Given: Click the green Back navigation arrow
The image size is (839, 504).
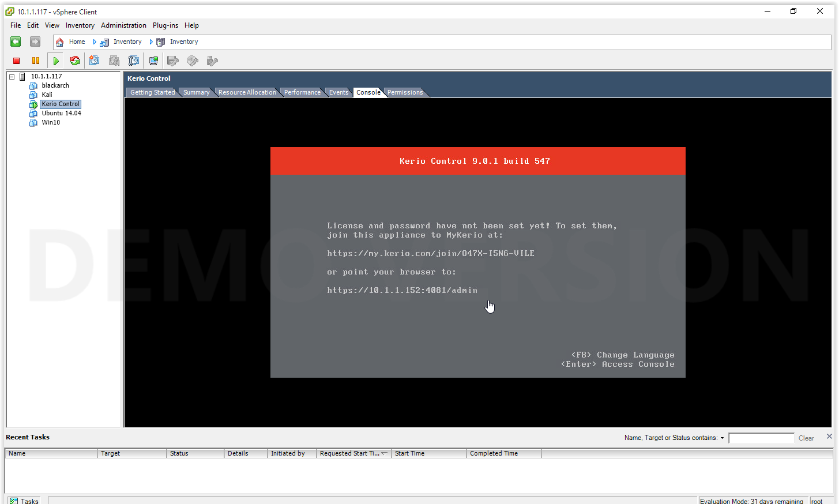Looking at the screenshot, I should coord(16,42).
